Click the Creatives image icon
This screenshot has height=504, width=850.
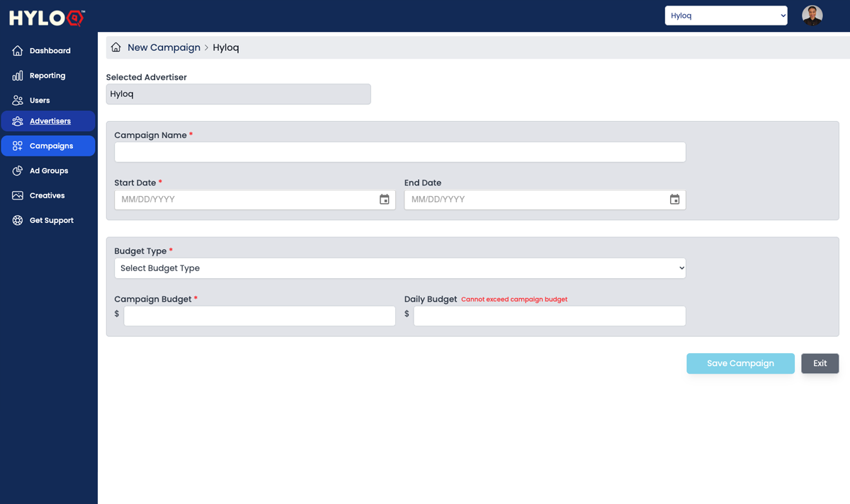coord(18,195)
